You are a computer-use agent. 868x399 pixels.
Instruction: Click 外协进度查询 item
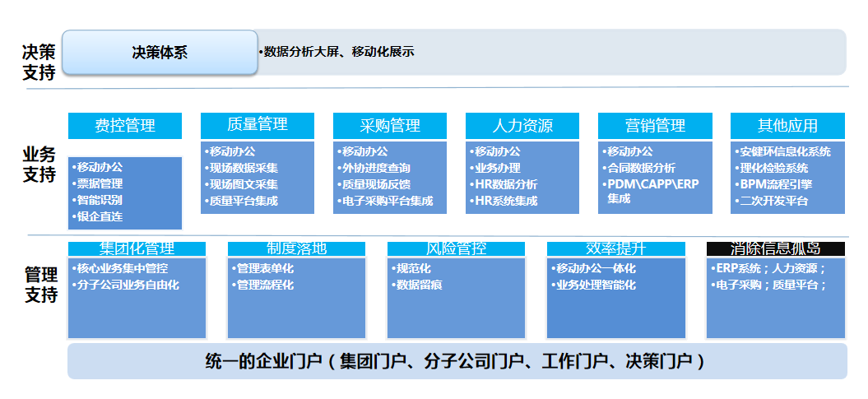[x=374, y=168]
